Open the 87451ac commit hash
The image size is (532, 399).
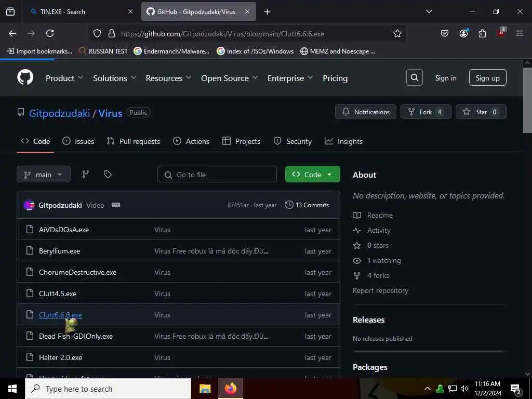238,205
